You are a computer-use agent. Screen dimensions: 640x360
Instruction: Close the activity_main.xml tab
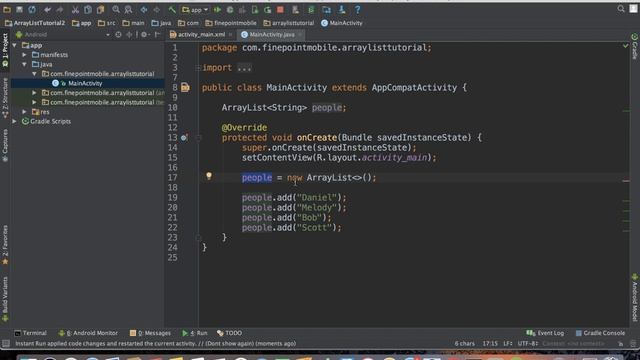(231, 35)
